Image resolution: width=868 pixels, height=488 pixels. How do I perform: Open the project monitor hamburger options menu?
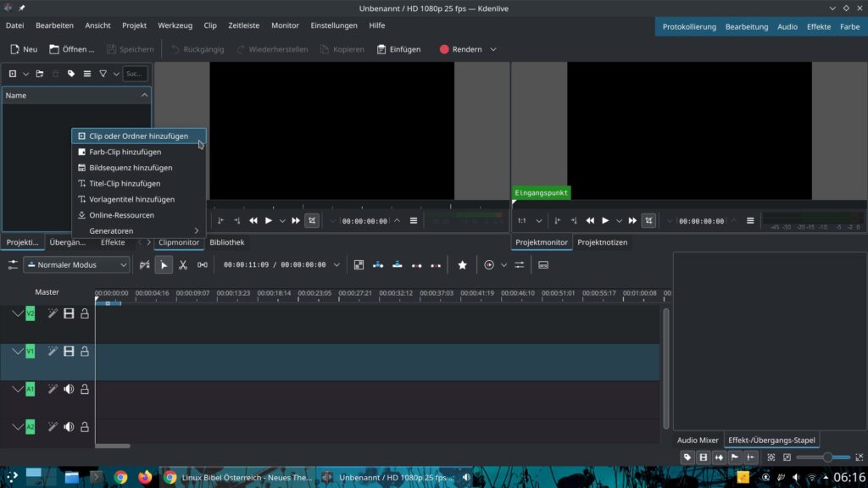pyautogui.click(x=750, y=221)
